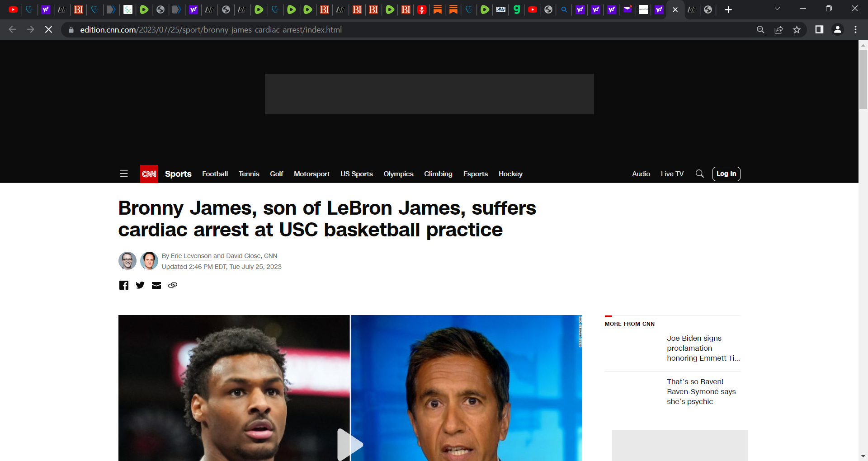Open the Esports section
Screen dimensions: 868x461
[476, 174]
